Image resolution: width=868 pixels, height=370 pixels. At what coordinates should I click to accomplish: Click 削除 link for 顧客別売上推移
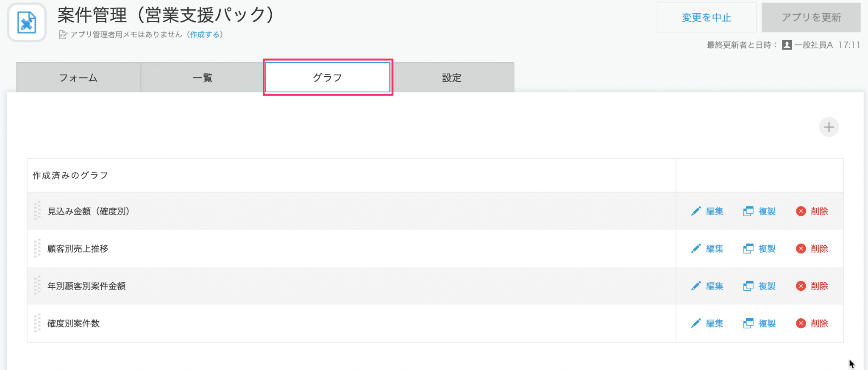pyautogui.click(x=819, y=249)
